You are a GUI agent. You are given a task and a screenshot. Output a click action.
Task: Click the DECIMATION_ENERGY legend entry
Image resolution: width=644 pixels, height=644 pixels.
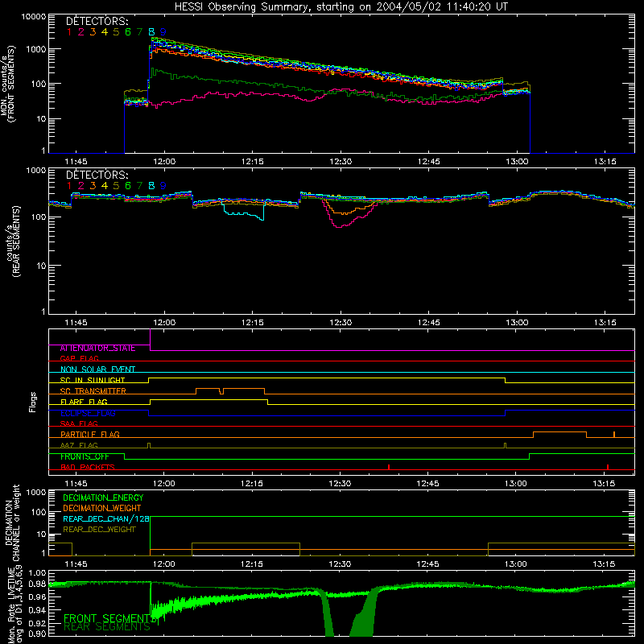[x=103, y=497]
